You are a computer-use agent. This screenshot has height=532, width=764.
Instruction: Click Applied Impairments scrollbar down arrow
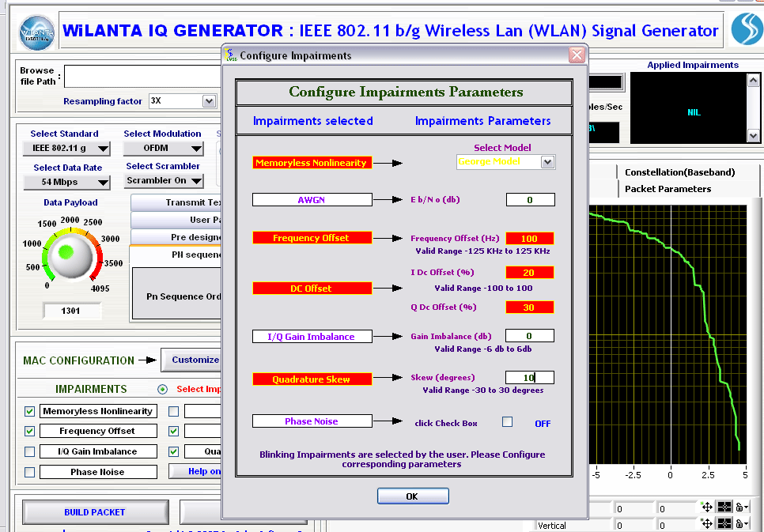(753, 135)
